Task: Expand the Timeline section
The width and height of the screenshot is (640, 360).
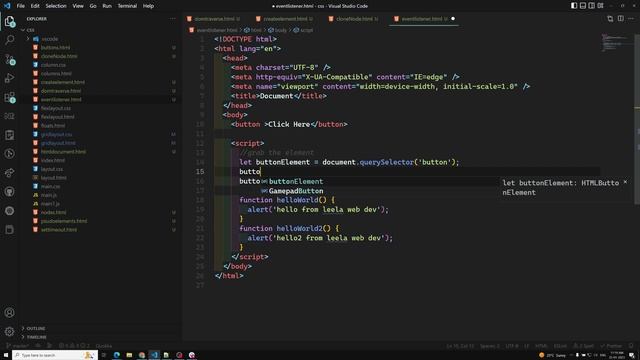Action: tap(36, 337)
